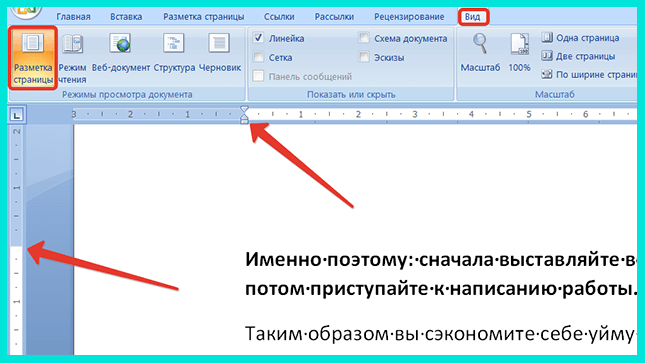Screen dimensions: 645x363
Task: Uncheck the Линейка ruler checkbox
Action: pos(258,38)
